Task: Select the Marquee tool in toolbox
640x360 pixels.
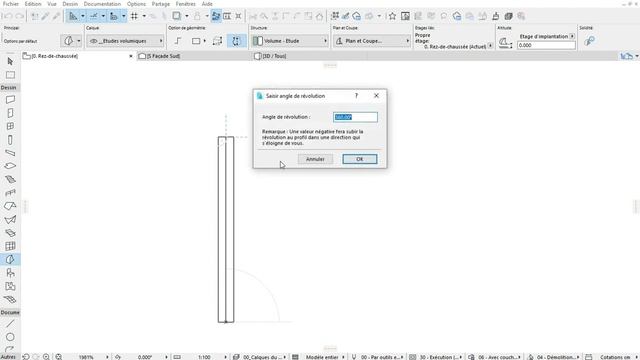Action: click(10, 75)
